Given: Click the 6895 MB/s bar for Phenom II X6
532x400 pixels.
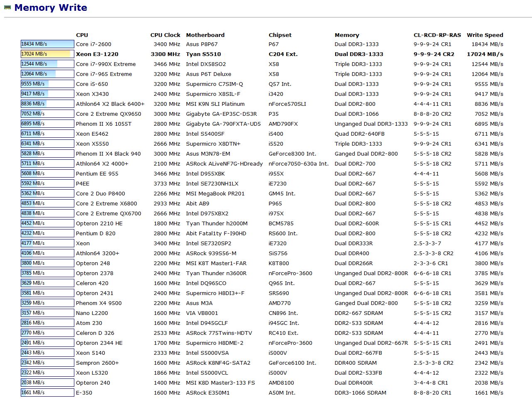Looking at the screenshot, I should 47,124.
